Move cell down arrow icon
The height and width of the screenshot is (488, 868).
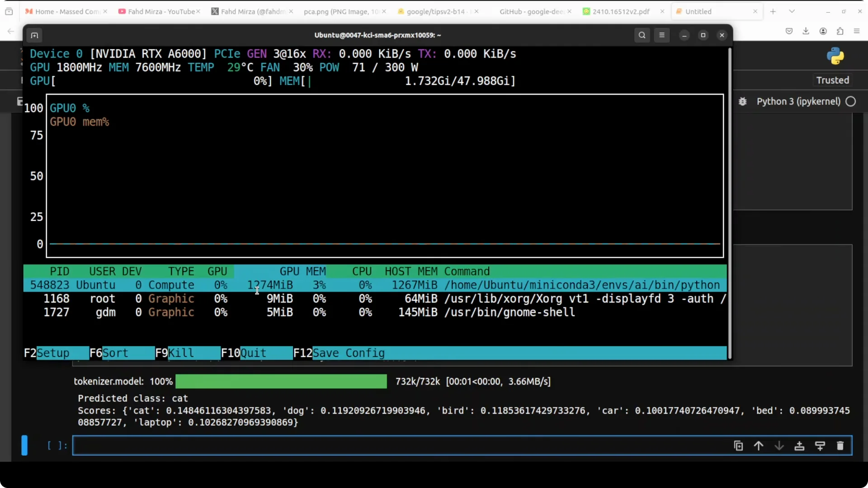(779, 446)
